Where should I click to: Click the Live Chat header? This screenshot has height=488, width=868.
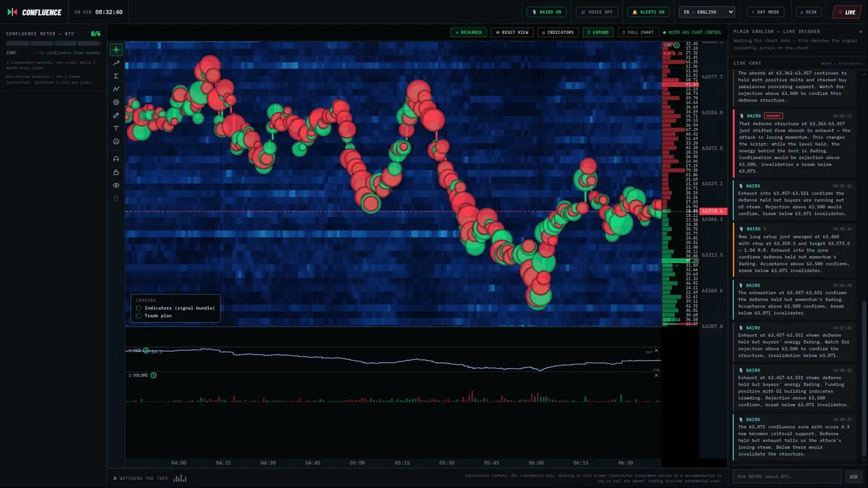point(747,63)
